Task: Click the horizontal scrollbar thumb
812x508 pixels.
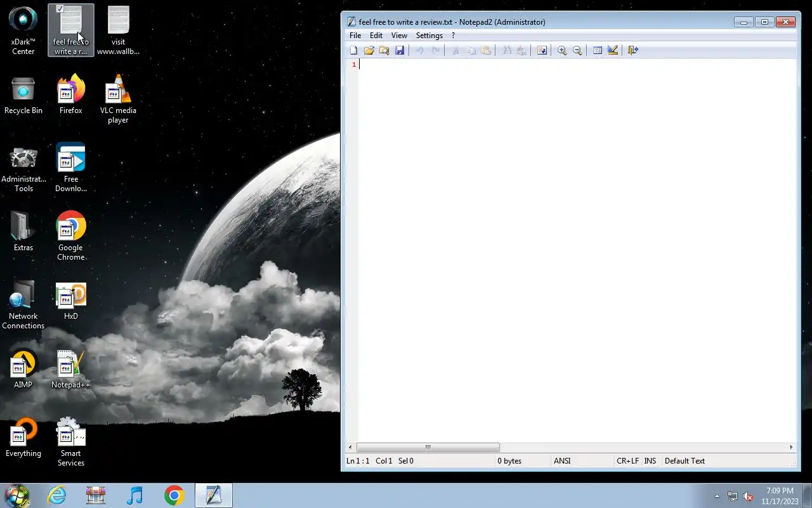Action: pos(428,447)
